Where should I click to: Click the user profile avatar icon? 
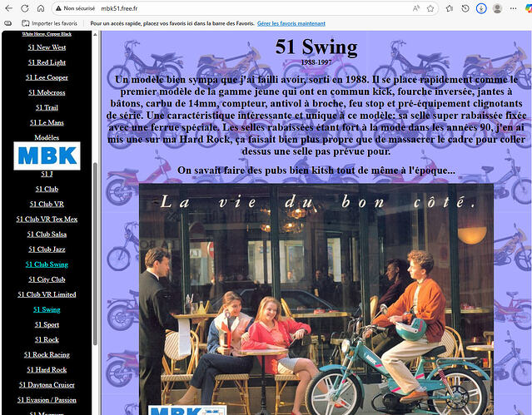click(498, 7)
